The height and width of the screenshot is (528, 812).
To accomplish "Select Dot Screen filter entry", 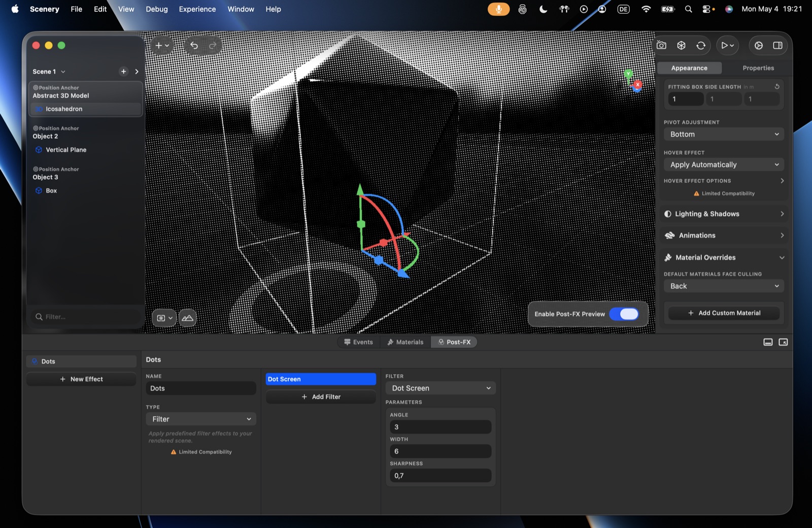I will (321, 379).
